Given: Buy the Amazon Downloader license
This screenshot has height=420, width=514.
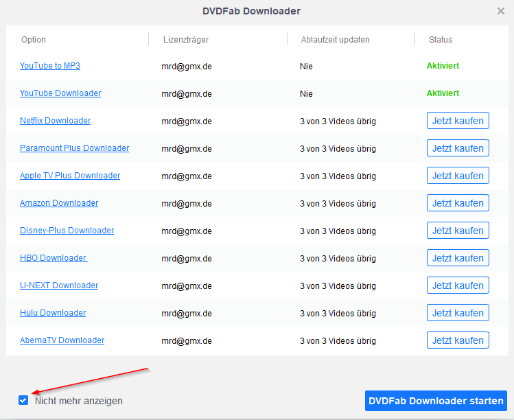Looking at the screenshot, I should coord(458,203).
